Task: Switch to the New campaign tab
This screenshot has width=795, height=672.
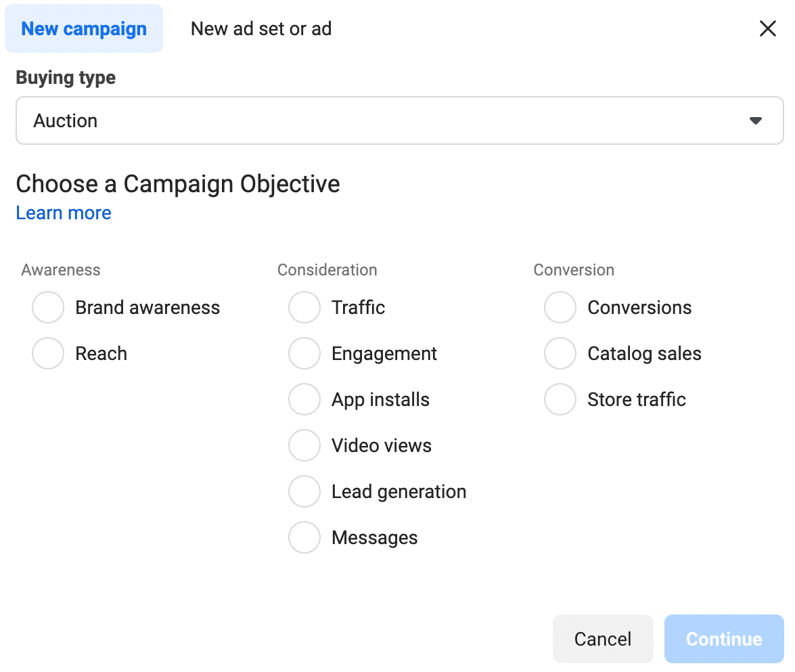Action: (84, 29)
